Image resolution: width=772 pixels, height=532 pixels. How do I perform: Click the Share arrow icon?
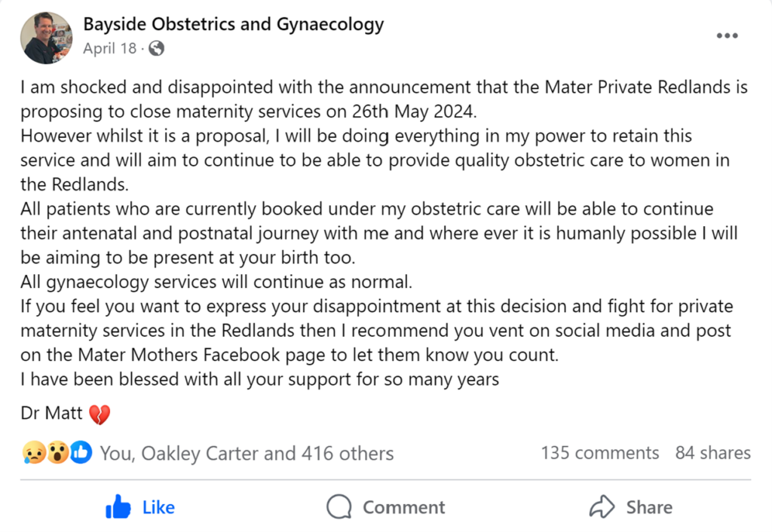602,507
